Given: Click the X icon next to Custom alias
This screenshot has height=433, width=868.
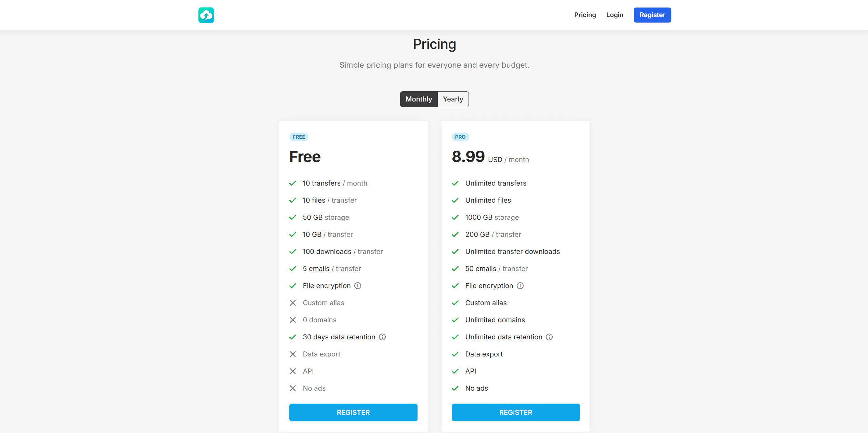Looking at the screenshot, I should 293,303.
